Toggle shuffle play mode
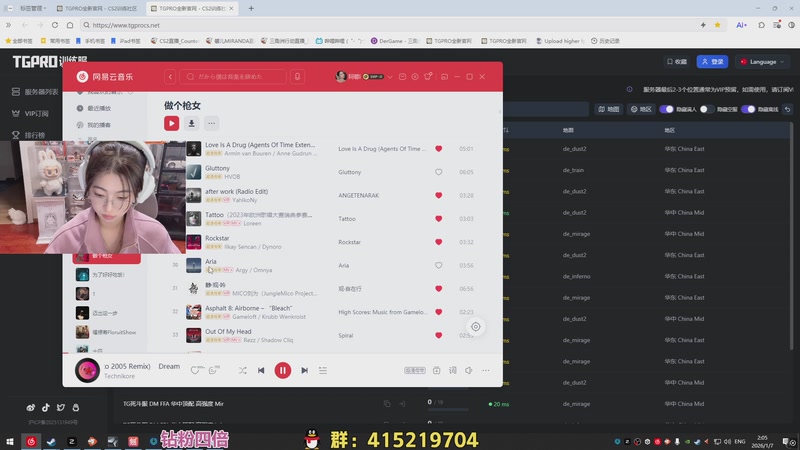 pos(242,370)
